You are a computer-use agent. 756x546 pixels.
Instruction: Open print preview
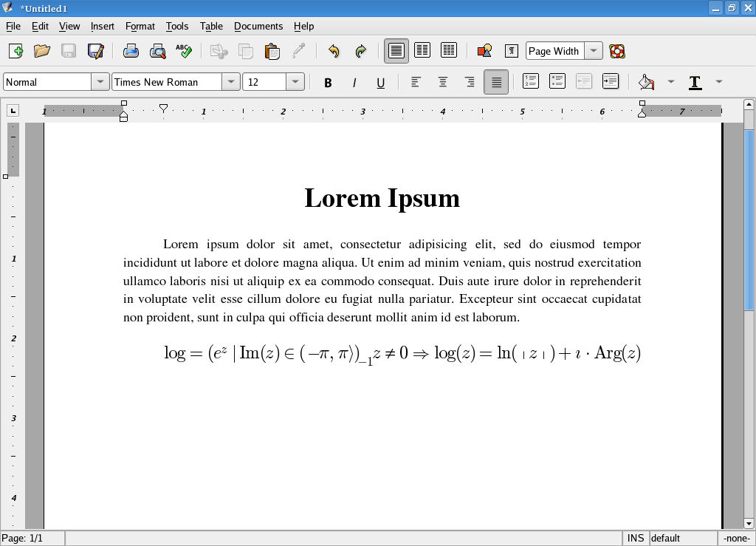157,51
